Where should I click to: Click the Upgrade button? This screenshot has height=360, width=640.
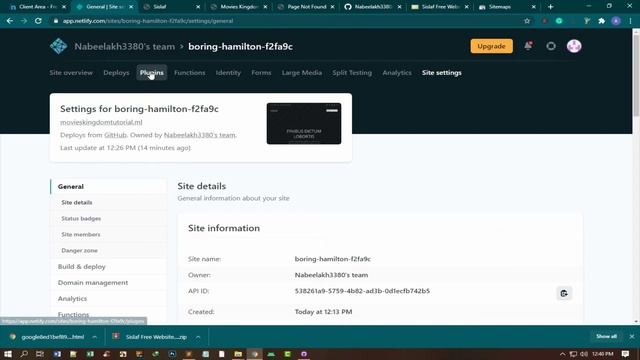pos(491,46)
